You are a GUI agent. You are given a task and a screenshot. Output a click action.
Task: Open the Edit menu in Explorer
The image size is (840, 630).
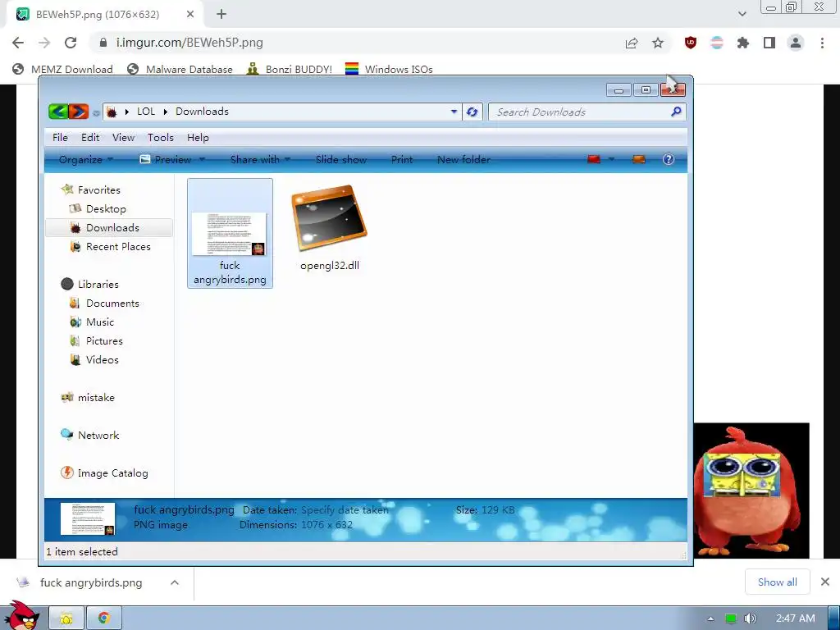point(90,138)
